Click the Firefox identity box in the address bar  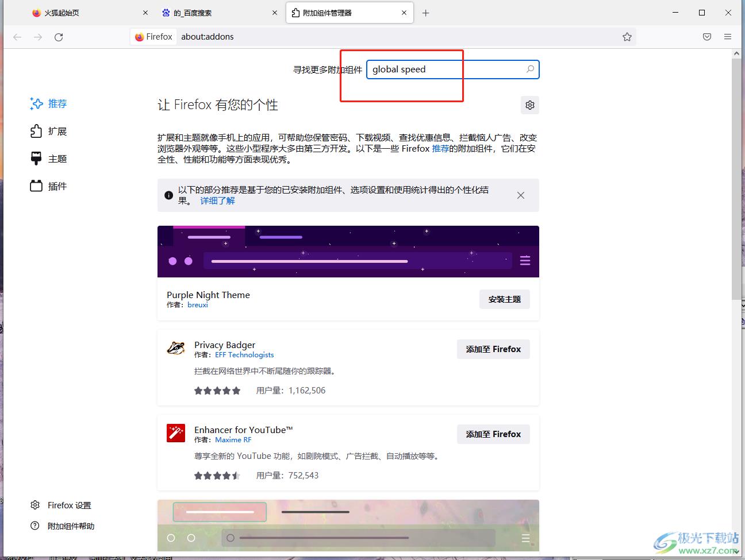(153, 37)
